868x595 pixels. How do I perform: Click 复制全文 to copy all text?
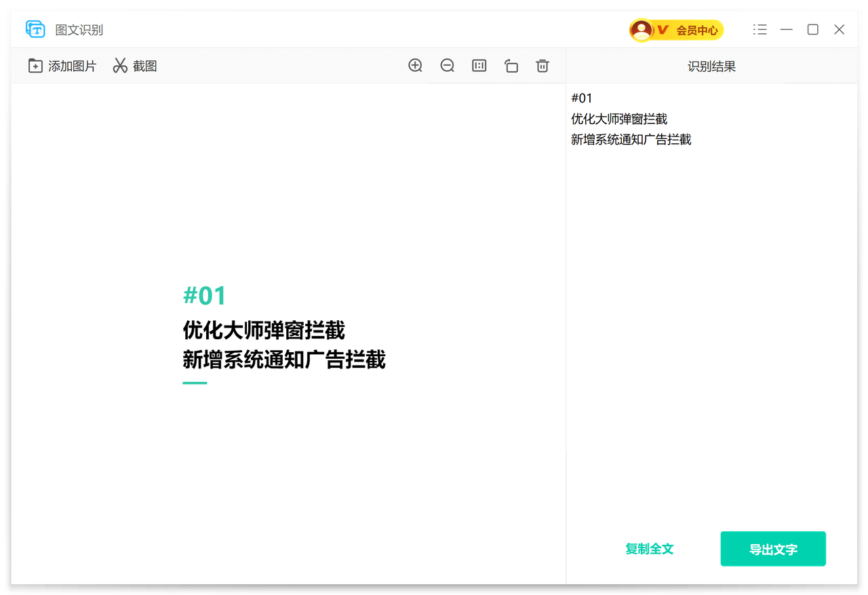[x=649, y=549]
